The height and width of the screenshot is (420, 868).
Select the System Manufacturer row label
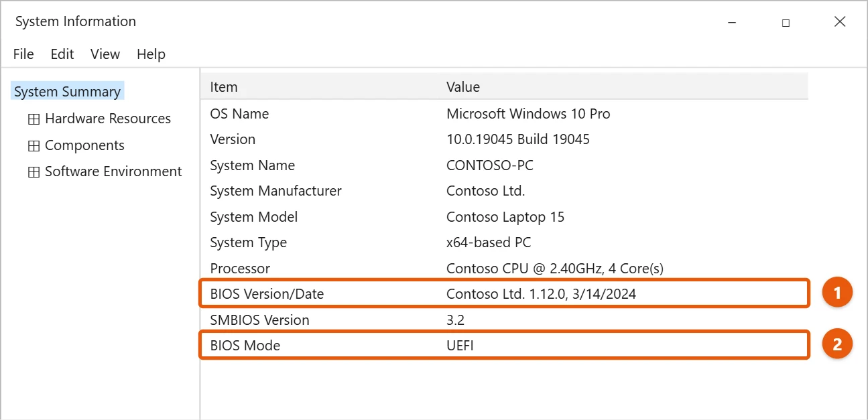(x=275, y=191)
